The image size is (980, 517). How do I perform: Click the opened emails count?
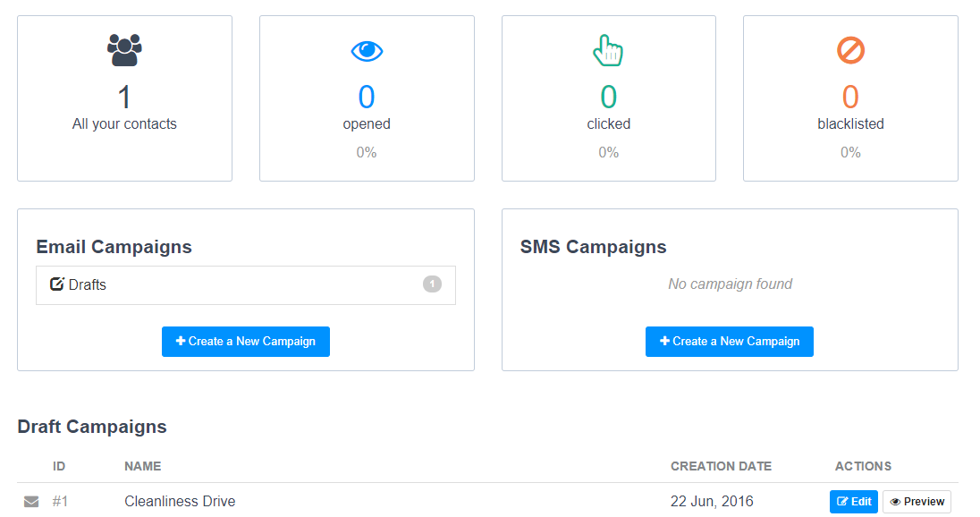(x=367, y=97)
